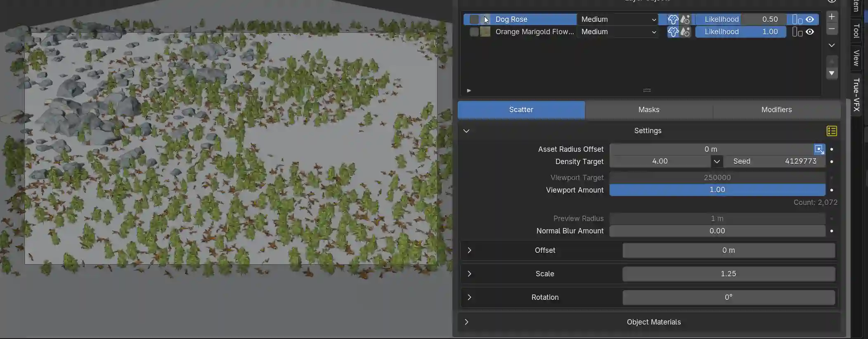
Task: Click the yellow presets list icon in Settings
Action: 832,131
